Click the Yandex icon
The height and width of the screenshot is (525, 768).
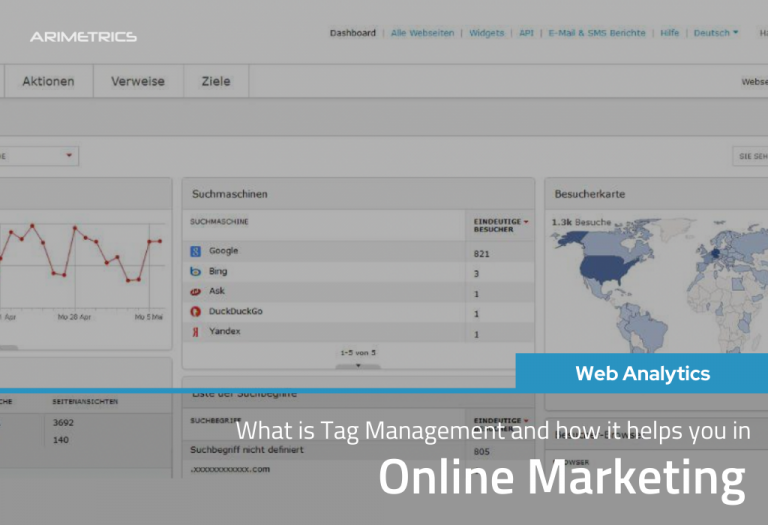[196, 332]
